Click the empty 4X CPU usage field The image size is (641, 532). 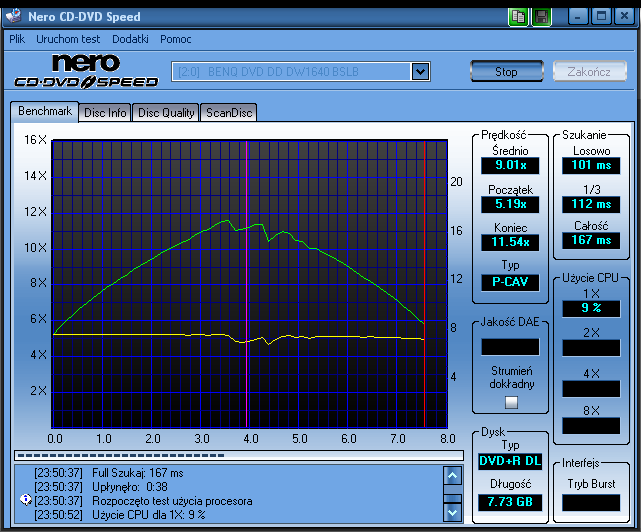(591, 388)
